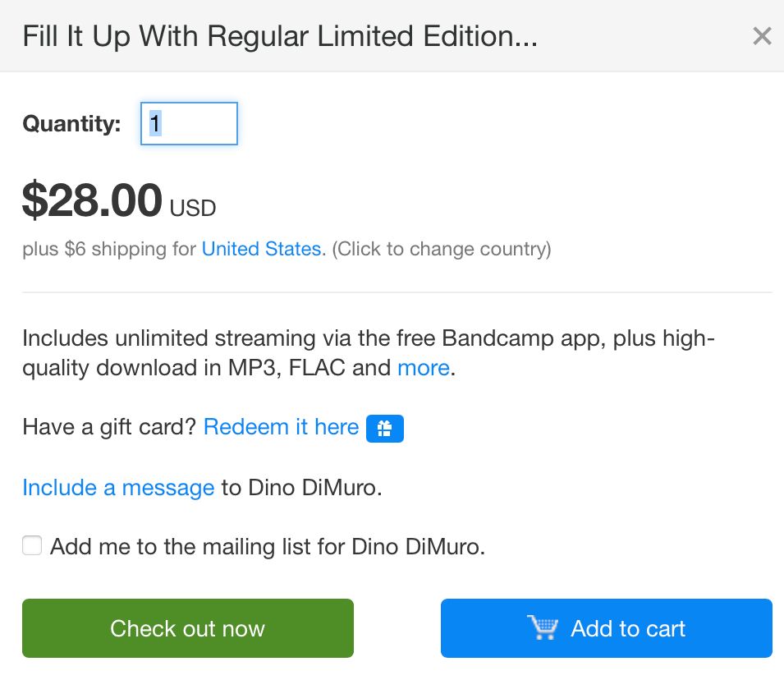Click the $28.00 price text

[x=92, y=201]
